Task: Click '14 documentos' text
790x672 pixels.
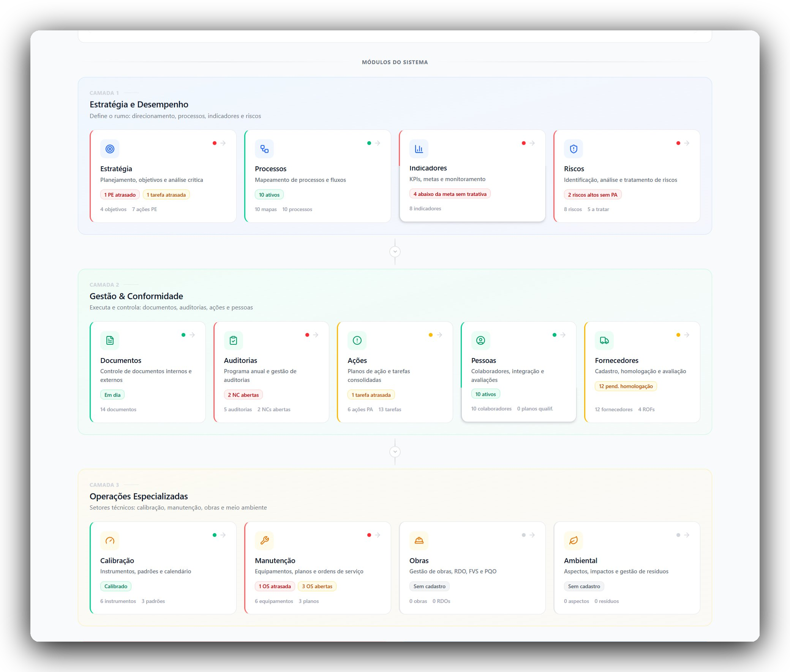Action: coord(118,410)
